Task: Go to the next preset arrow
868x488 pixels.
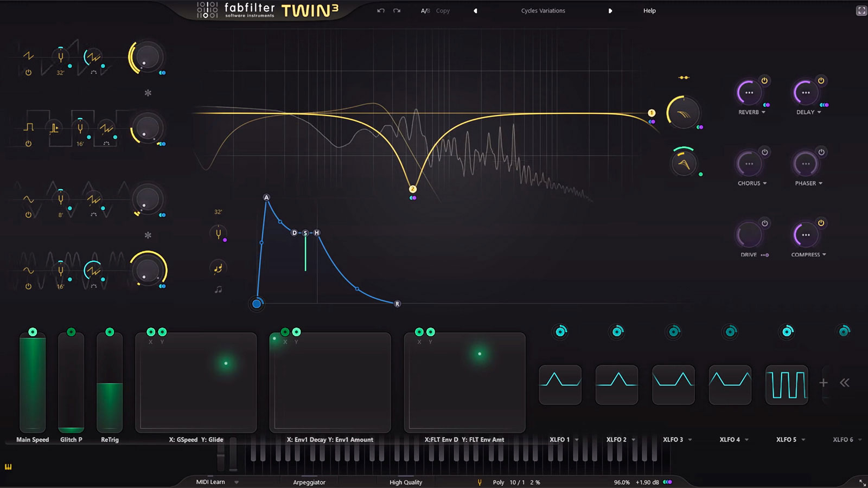Action: pos(610,11)
